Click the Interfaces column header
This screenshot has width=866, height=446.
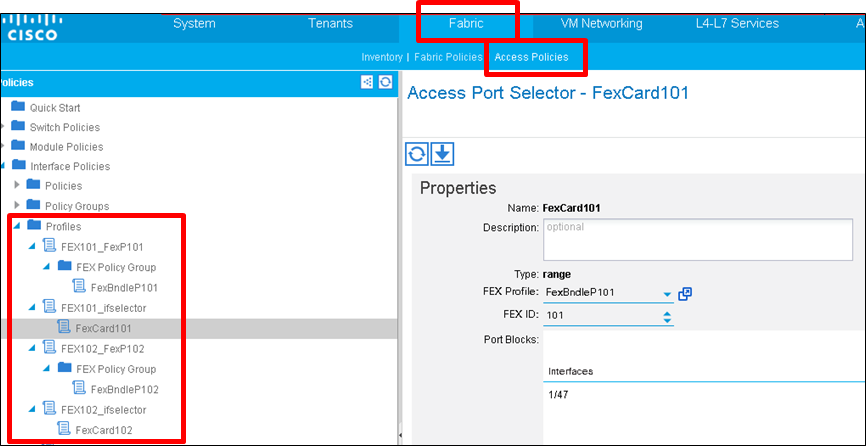pos(571,371)
